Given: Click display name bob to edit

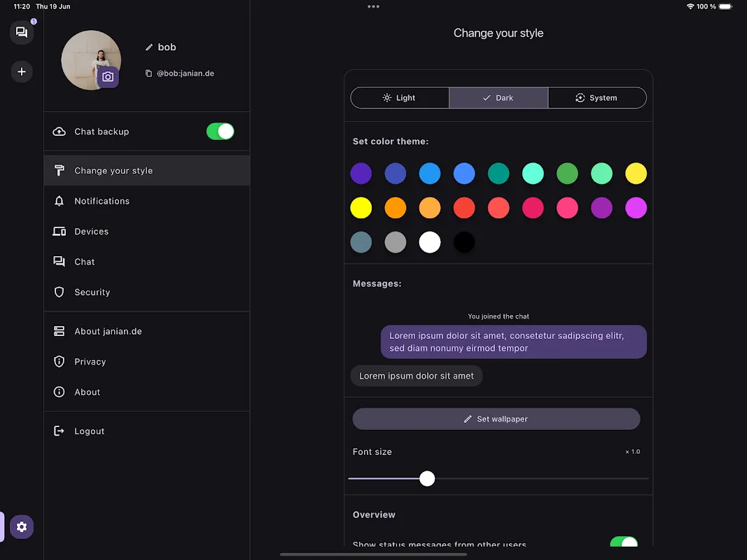Looking at the screenshot, I should [x=167, y=47].
